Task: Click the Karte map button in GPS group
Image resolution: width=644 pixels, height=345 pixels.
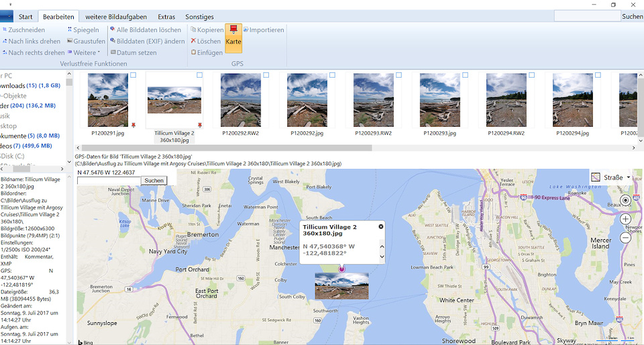Action: pos(233,39)
